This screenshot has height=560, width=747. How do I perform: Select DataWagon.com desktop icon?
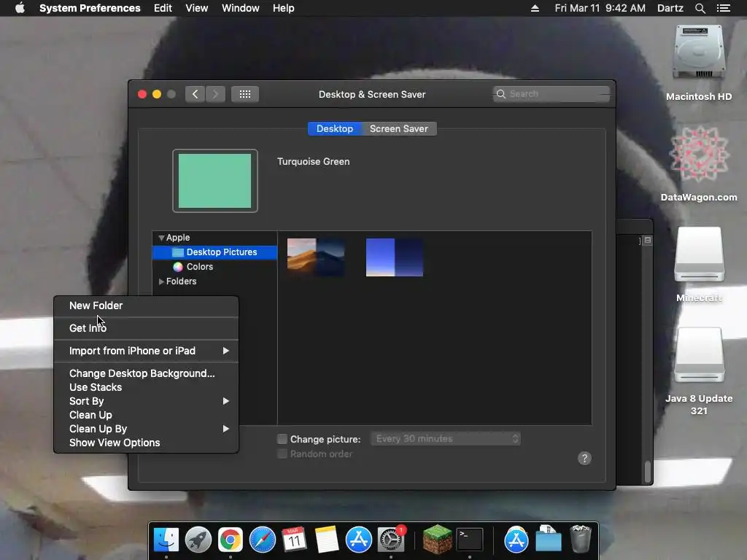click(x=699, y=154)
